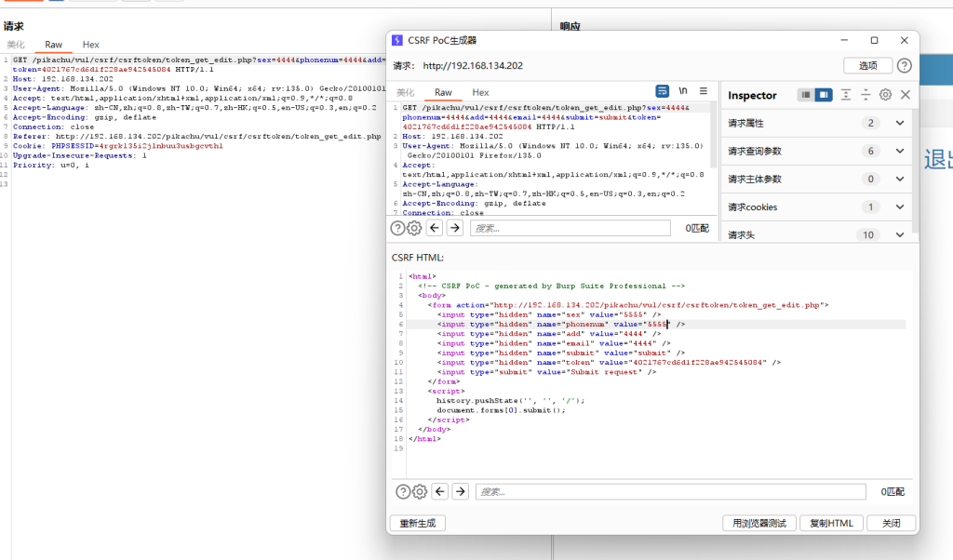Focus the request search input field
The height and width of the screenshot is (560, 953).
click(570, 229)
